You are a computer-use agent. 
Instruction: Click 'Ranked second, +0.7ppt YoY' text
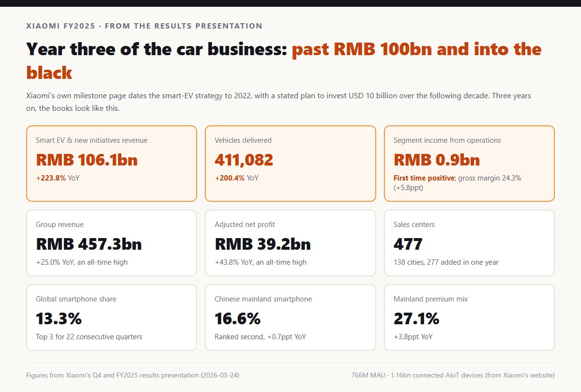pos(260,337)
